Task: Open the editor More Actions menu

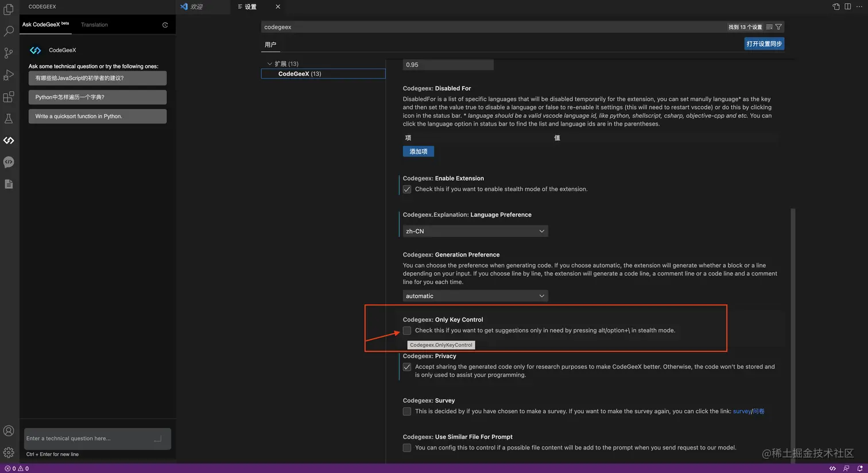Action: [859, 6]
